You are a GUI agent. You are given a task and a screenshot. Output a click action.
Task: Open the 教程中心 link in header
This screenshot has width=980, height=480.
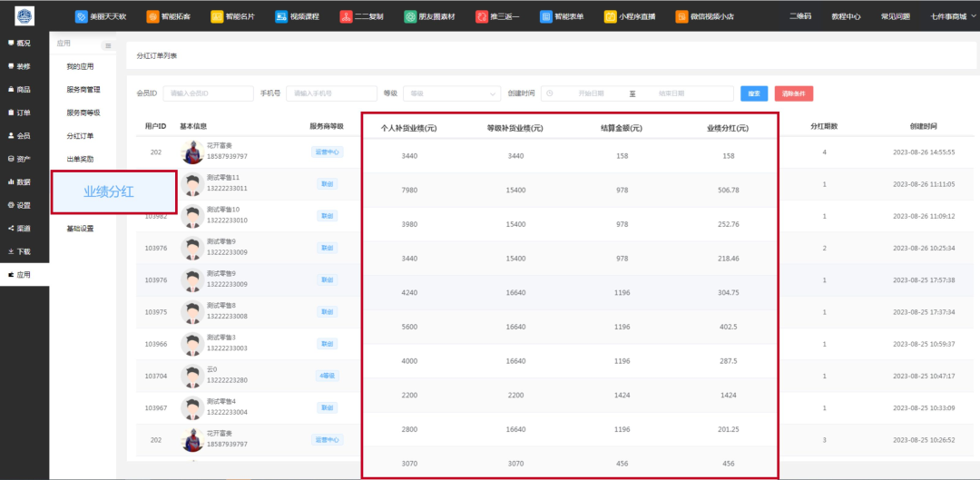(x=846, y=16)
